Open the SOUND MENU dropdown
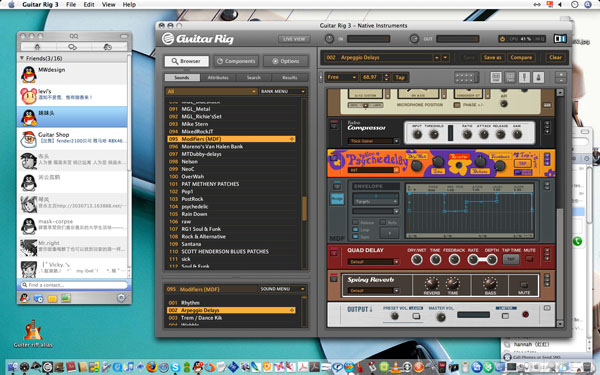The image size is (600, 375). coord(283,289)
